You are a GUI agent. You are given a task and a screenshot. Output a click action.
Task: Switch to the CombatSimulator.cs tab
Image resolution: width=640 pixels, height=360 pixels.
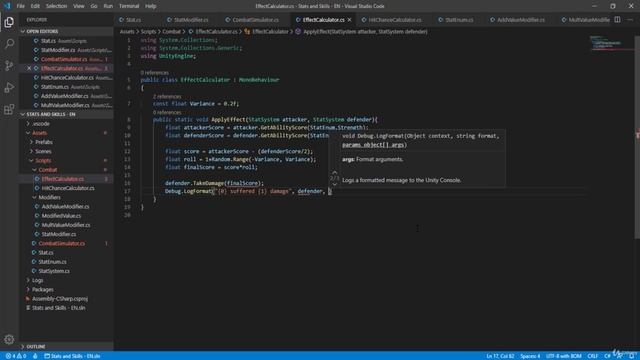[256, 20]
